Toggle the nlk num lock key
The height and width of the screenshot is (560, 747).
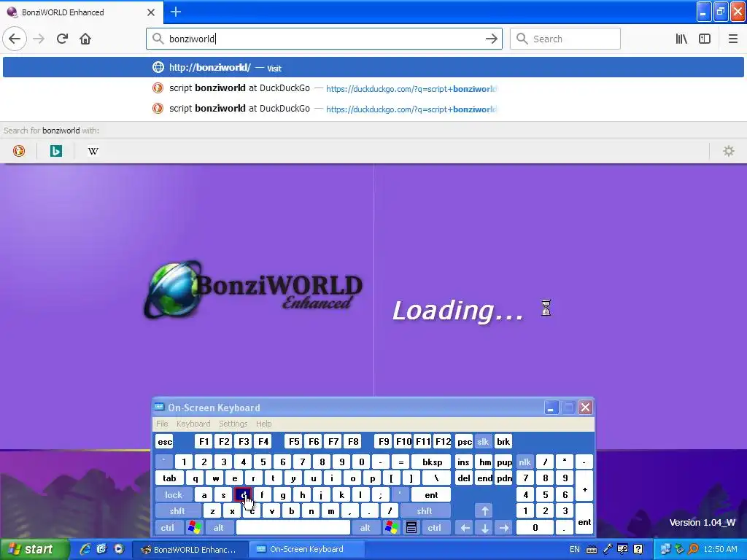[x=525, y=462]
